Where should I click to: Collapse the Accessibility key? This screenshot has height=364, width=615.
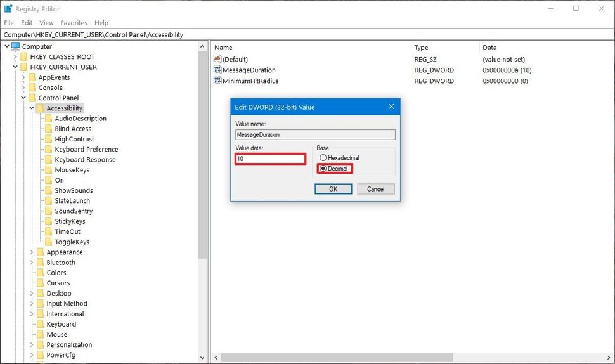(31, 108)
